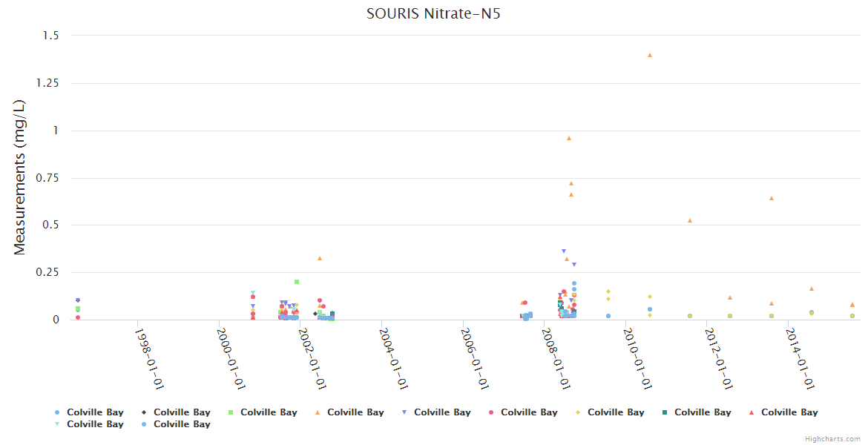The height and width of the screenshot is (445, 868).
Task: Open the Highcharts.com credit link
Action: 832,439
